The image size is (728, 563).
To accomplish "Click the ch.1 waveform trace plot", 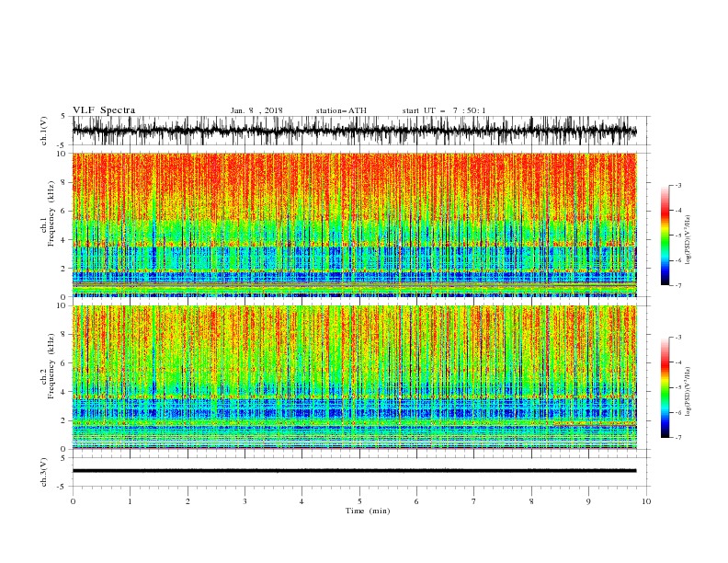I will [354, 131].
